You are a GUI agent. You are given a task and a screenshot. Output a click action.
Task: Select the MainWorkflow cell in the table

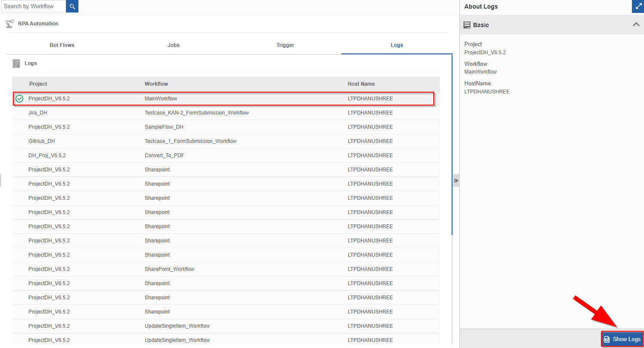coord(161,99)
